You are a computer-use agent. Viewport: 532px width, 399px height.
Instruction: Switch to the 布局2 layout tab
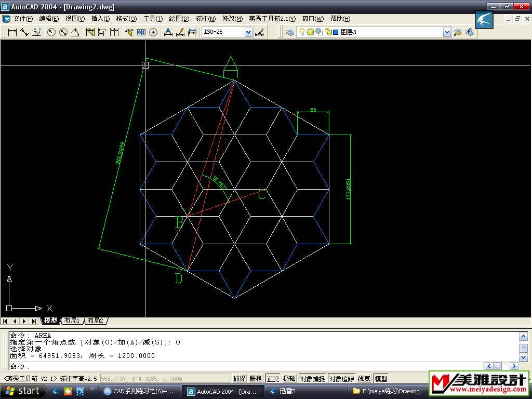(96, 321)
